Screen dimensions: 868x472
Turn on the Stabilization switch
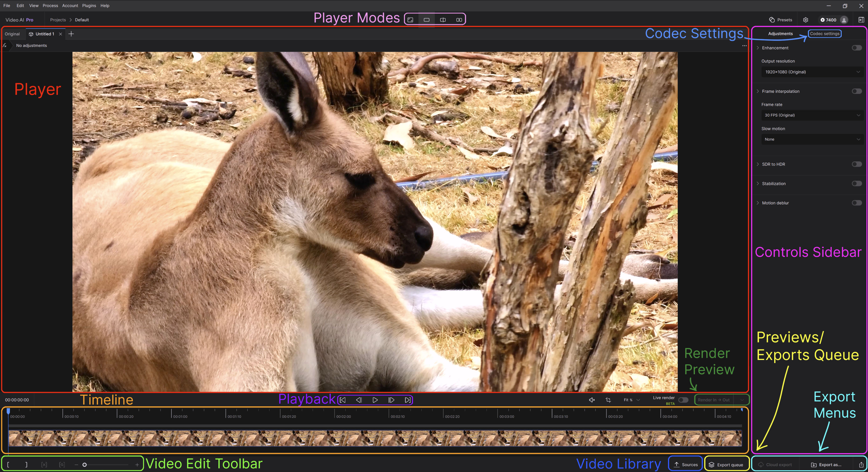(857, 183)
